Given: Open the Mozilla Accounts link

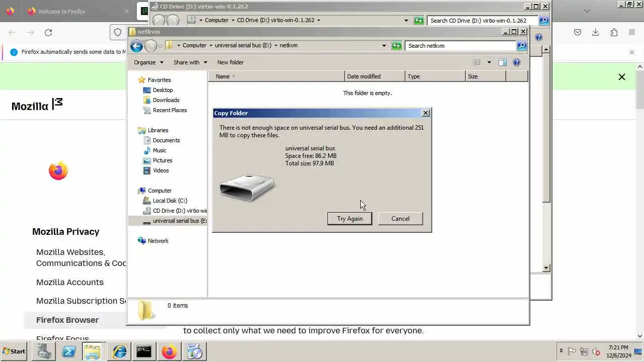Looking at the screenshot, I should pos(70,282).
